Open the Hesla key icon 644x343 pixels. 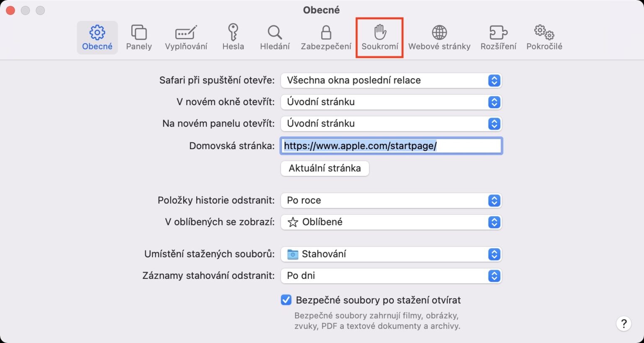pos(233,37)
